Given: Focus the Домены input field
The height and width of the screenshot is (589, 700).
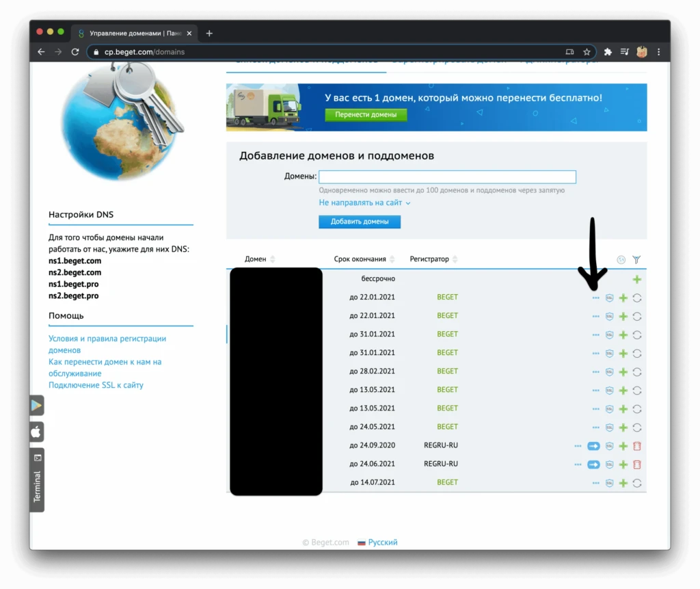Looking at the screenshot, I should coord(447,177).
